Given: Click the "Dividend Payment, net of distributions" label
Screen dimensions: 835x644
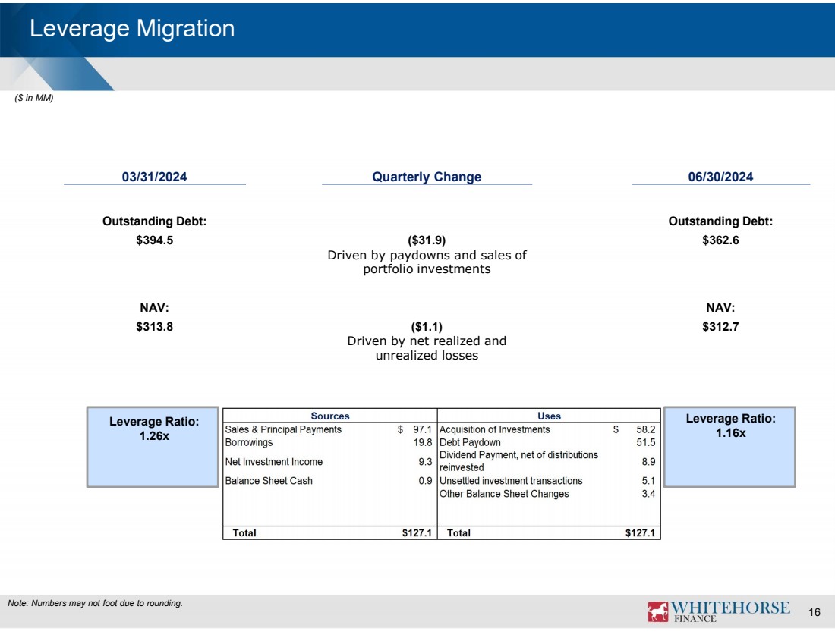Looking at the screenshot, I should (518, 461).
